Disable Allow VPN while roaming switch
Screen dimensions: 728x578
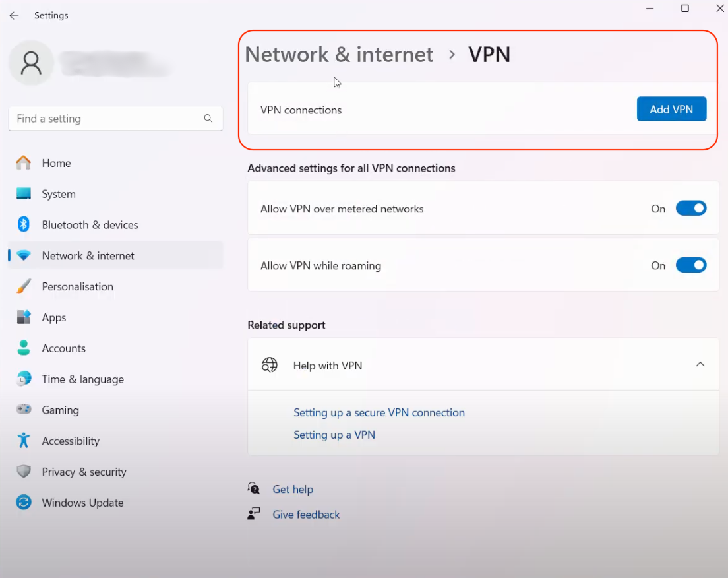(x=691, y=265)
